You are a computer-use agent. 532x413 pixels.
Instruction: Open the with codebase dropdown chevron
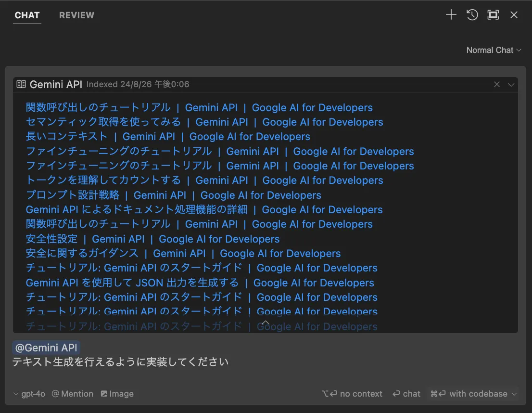coord(514,394)
